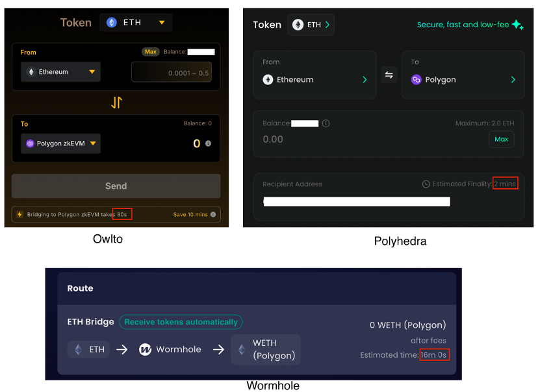
Task: Click the clock icon next to Estimated Finality
Action: pos(426,184)
